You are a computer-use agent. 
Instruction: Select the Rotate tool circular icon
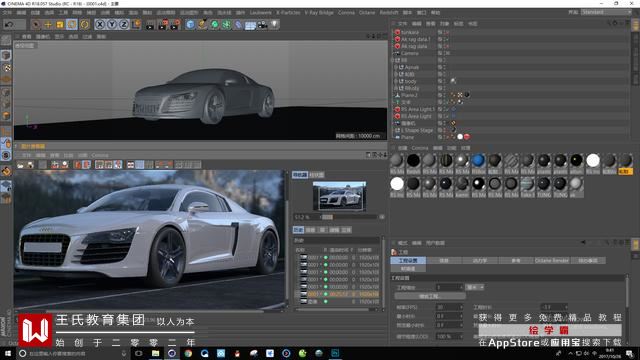pyautogui.click(x=84, y=25)
